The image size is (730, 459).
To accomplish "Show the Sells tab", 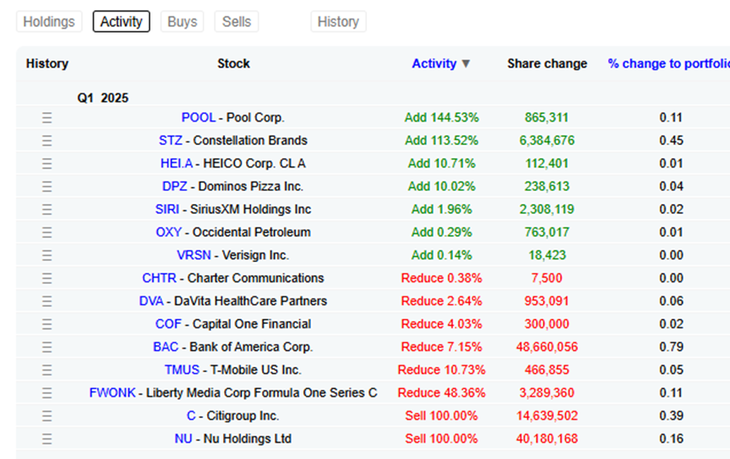I will pos(236,22).
